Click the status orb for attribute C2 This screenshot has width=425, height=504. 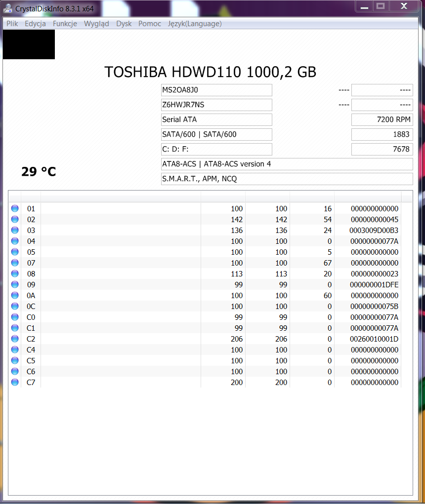coord(15,339)
